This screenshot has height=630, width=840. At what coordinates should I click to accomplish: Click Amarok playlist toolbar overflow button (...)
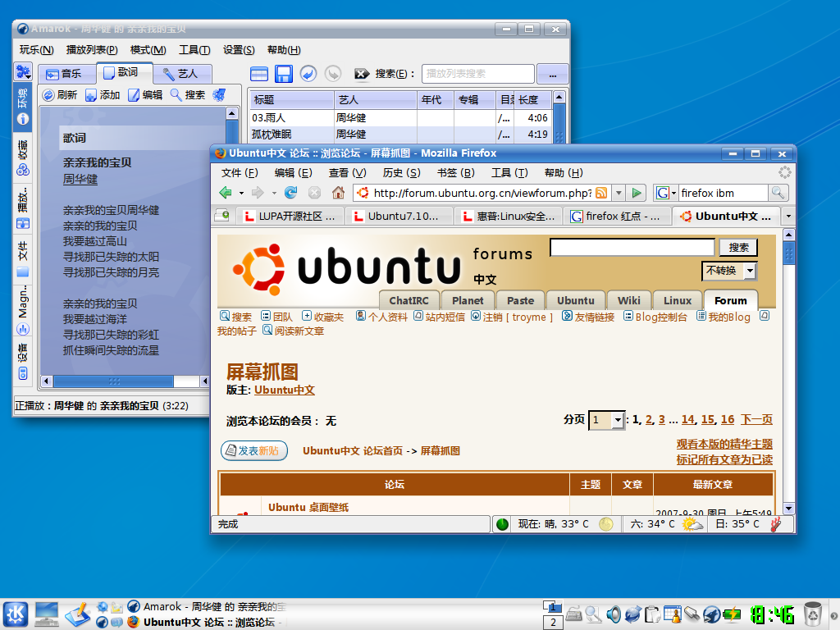click(552, 74)
